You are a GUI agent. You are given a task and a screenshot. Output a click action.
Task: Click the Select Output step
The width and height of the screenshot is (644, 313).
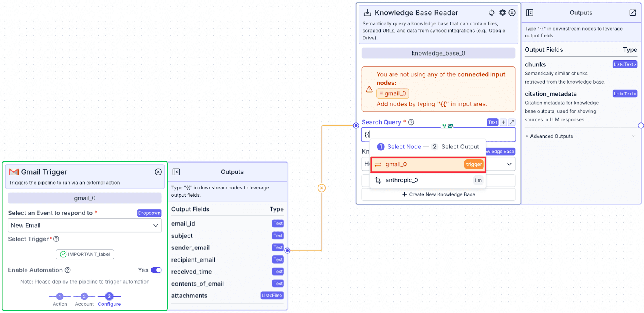(x=455, y=147)
